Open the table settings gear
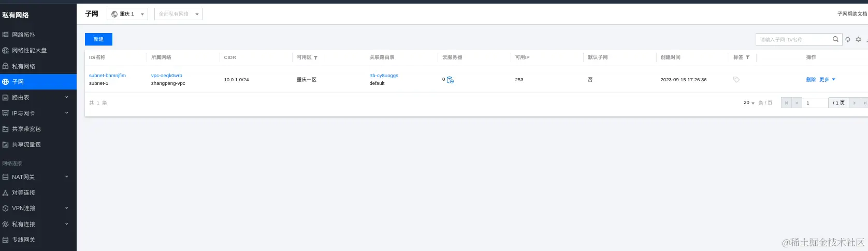The width and height of the screenshot is (868, 251). point(858,39)
